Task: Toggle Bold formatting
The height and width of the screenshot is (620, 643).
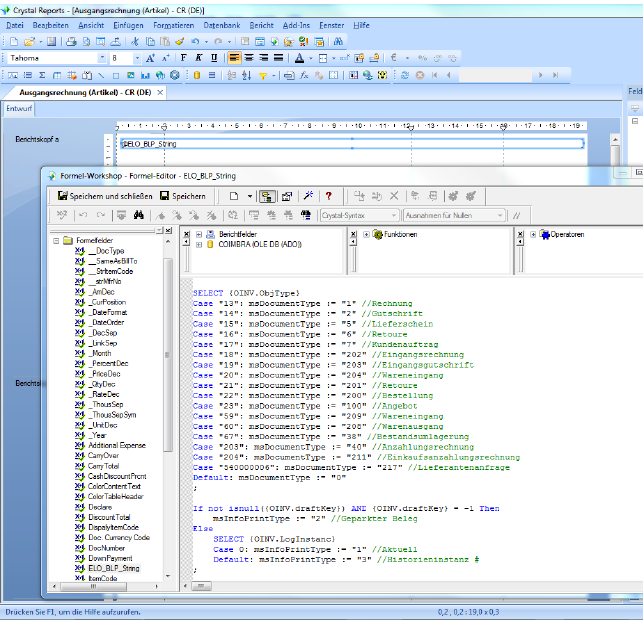Action: 184,58
